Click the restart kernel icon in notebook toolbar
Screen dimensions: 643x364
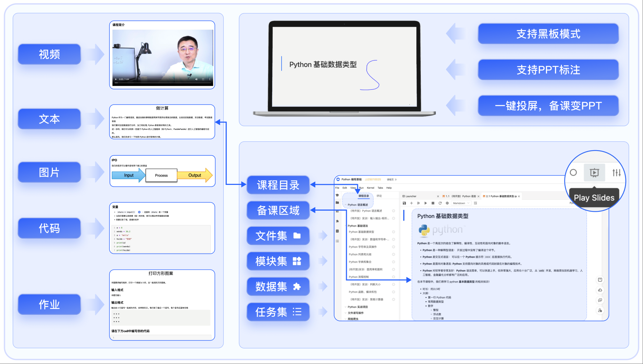click(440, 203)
